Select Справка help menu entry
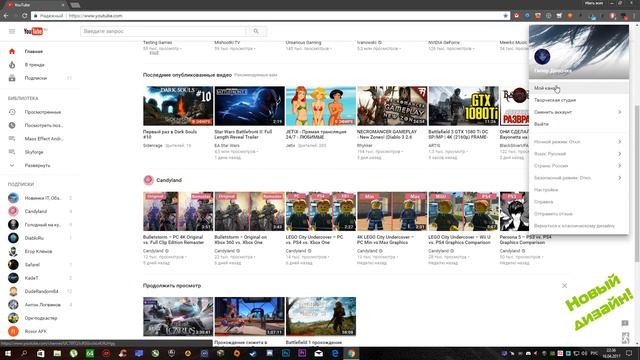This screenshot has height=360, width=640. coord(579,202)
